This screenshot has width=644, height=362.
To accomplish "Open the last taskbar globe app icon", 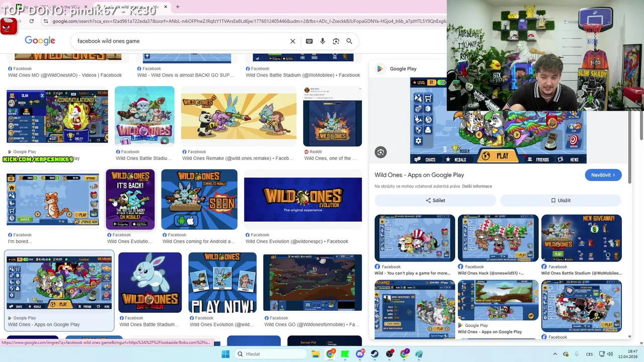I will coord(419,354).
